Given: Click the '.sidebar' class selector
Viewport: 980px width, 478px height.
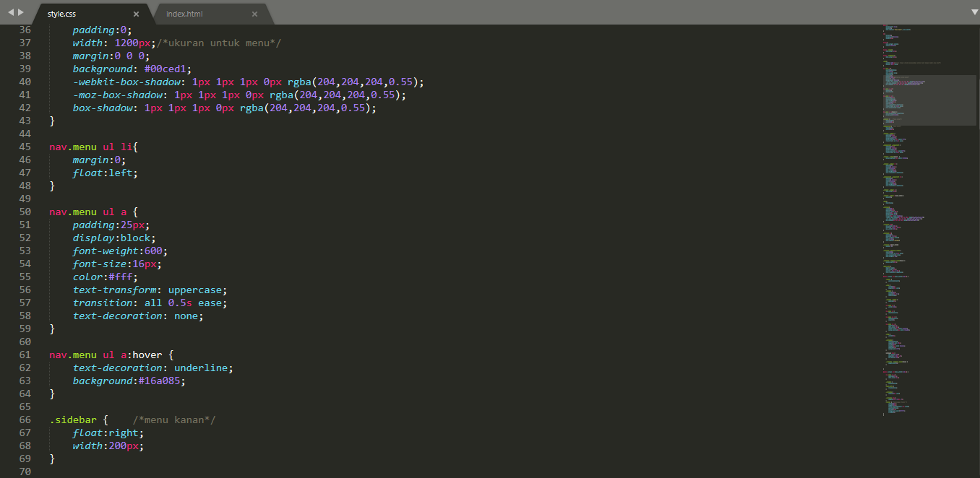Looking at the screenshot, I should tap(72, 419).
